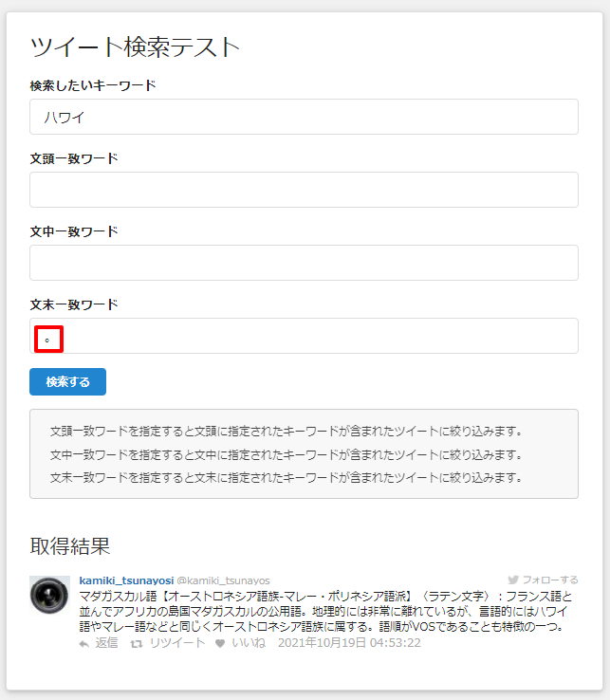
Task: Click the @kamiki_tsunayos handle
Action: coord(223,580)
